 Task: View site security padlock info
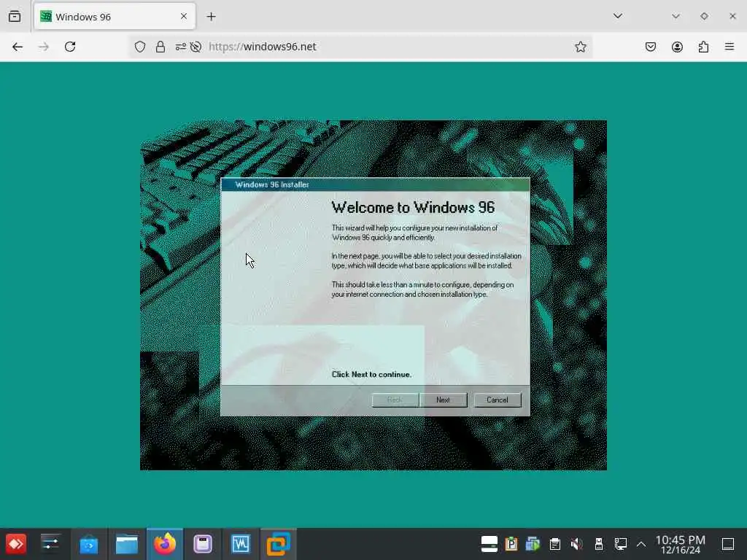[x=160, y=47]
